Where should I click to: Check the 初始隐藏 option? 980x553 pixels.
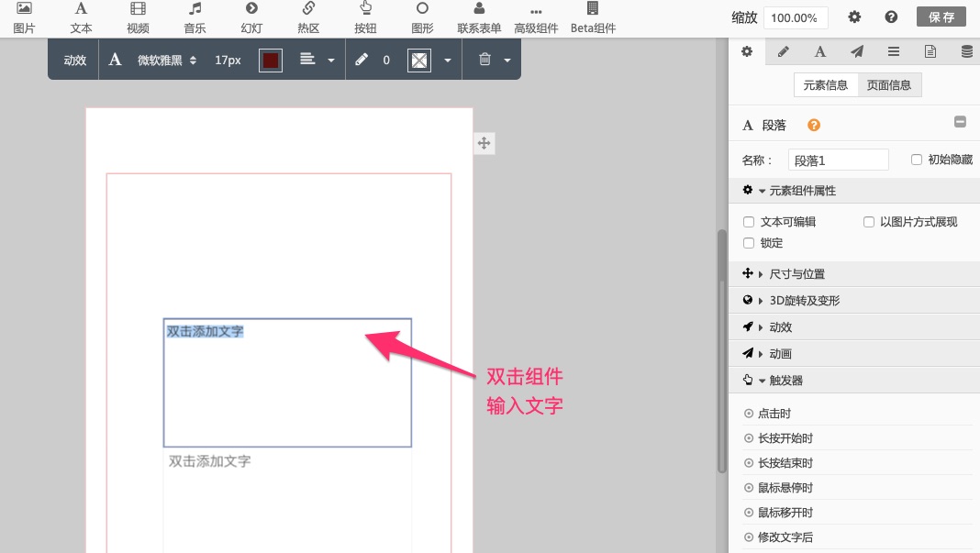tap(916, 160)
